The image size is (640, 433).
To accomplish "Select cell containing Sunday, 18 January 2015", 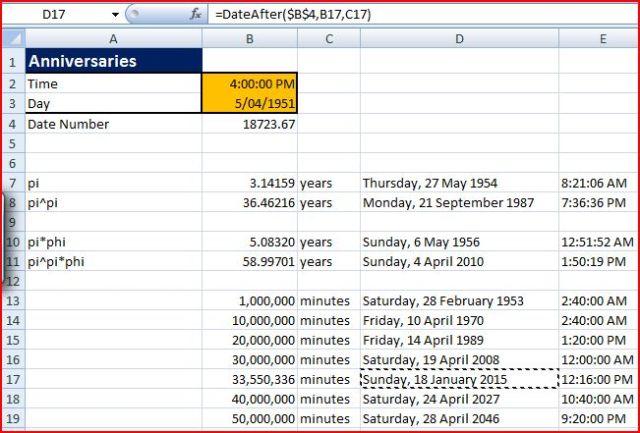I will click(x=458, y=379).
